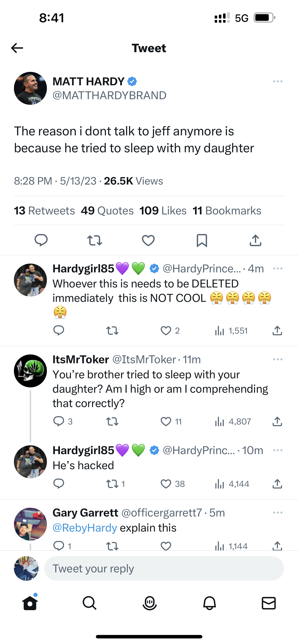
Task: Tap the @RebyHardy mention link
Action: [x=85, y=528]
